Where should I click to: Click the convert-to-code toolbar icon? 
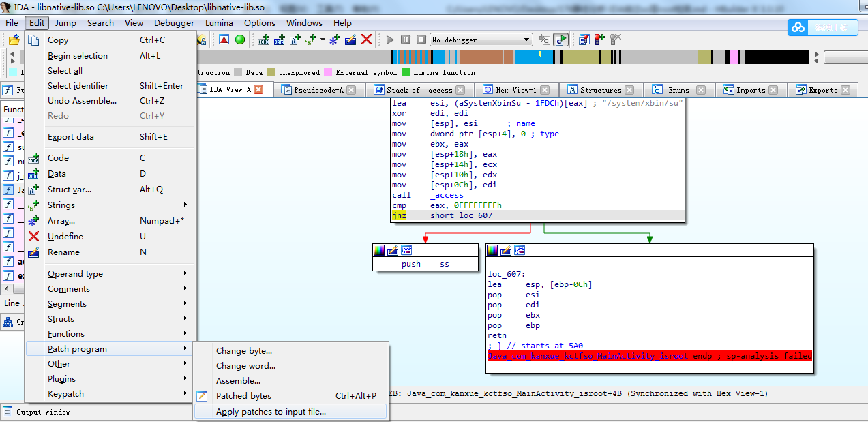coord(264,40)
